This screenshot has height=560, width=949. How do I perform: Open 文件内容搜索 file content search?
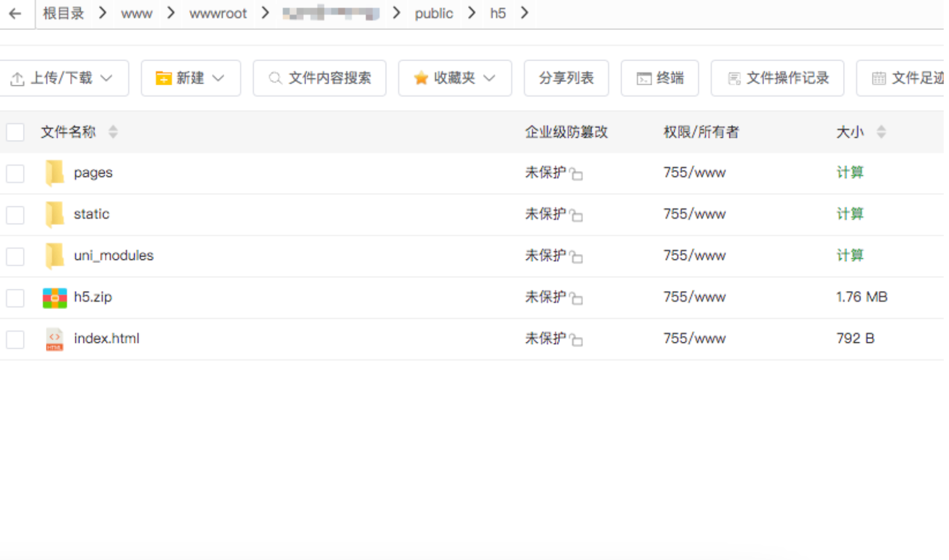pos(320,78)
